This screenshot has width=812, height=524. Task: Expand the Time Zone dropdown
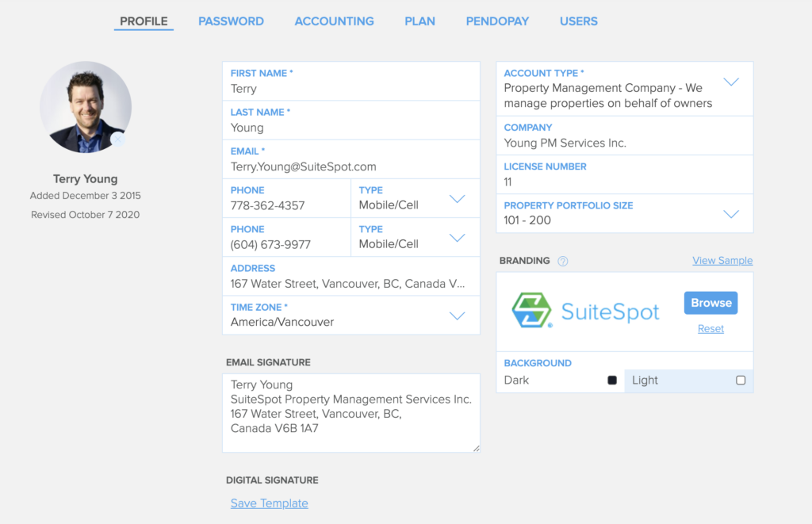point(351,316)
